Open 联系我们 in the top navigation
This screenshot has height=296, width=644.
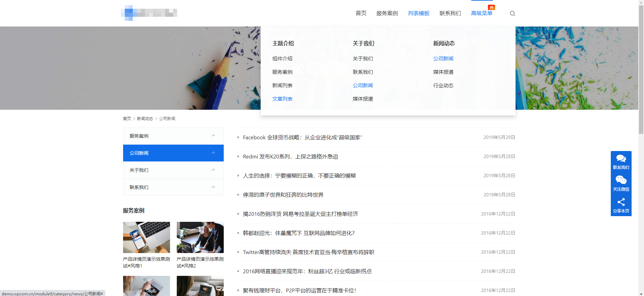pos(450,13)
